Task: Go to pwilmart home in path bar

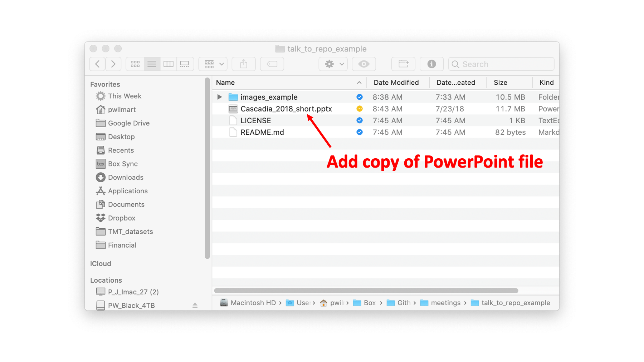Action: click(332, 303)
